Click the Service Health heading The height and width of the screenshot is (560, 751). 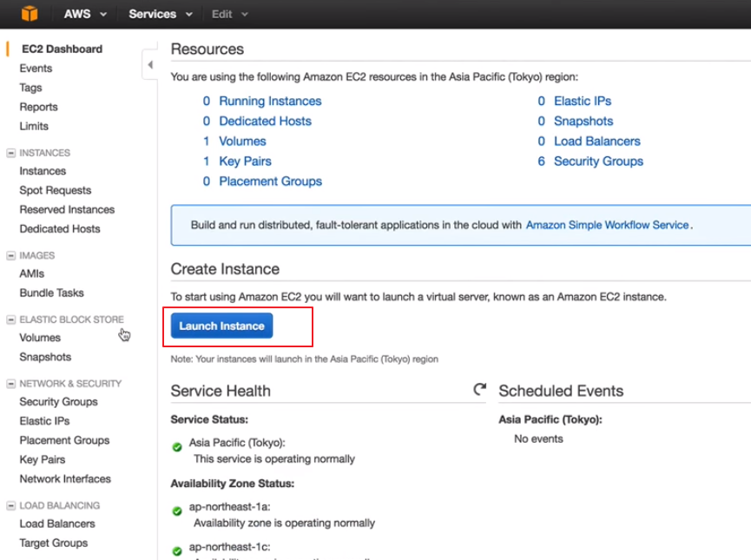(x=221, y=391)
